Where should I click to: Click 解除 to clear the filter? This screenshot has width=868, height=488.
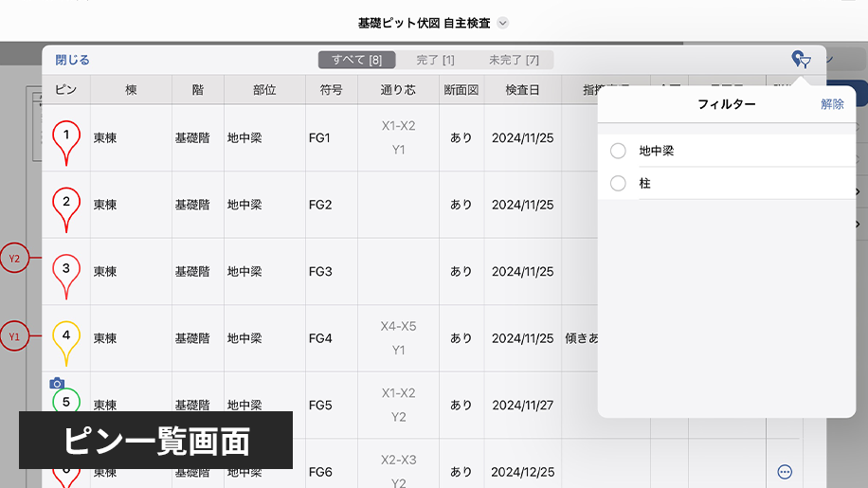pyautogui.click(x=832, y=104)
